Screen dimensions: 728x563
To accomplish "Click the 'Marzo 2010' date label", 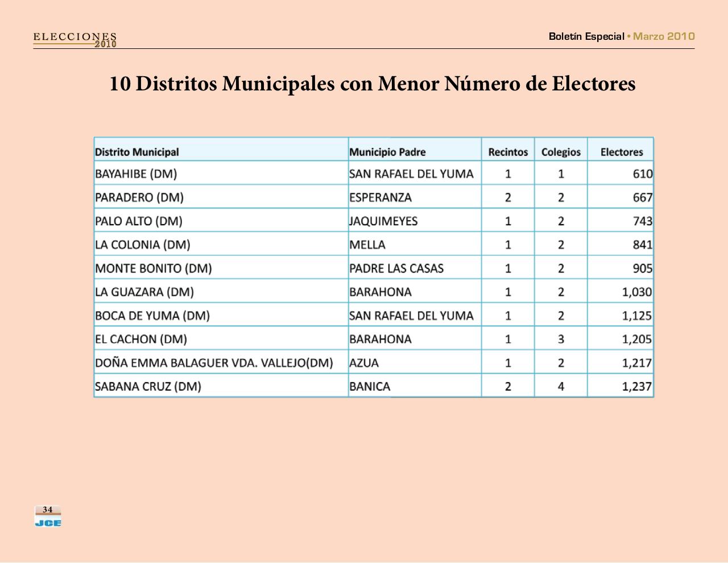I will pyautogui.click(x=663, y=36).
